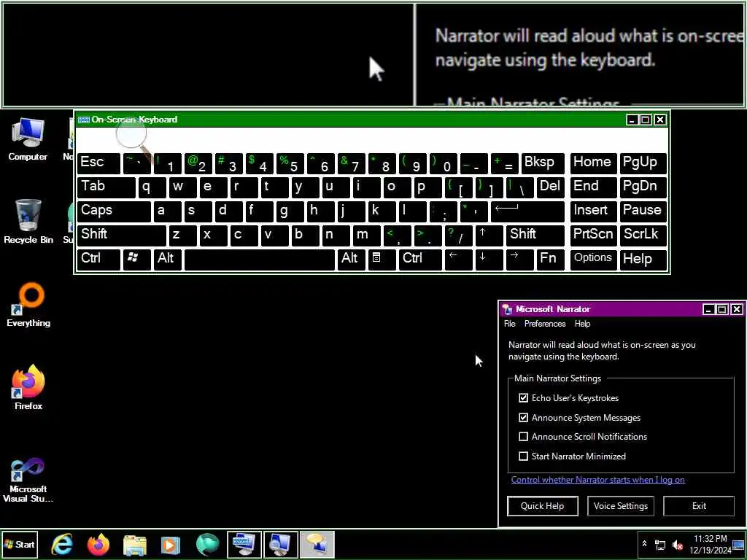Image resolution: width=747 pixels, height=560 pixels.
Task: Open the Microsoft Visual Studio desktop shortcut
Action: 28,480
